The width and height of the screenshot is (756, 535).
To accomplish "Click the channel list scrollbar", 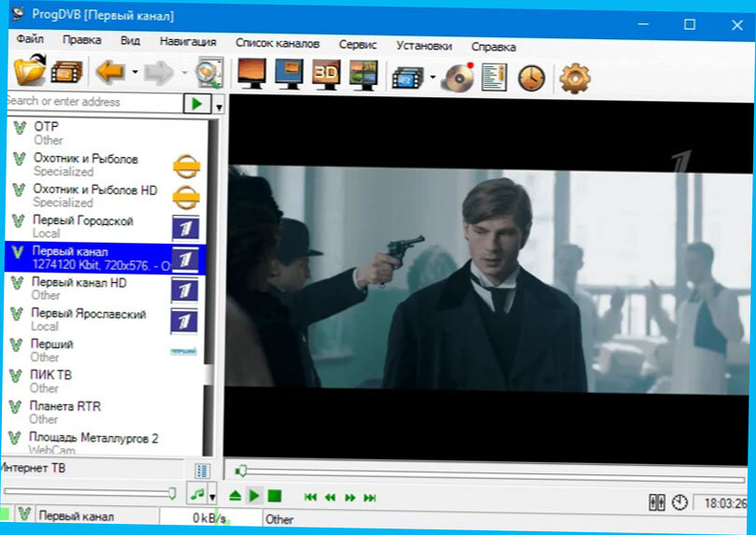I will (x=209, y=287).
